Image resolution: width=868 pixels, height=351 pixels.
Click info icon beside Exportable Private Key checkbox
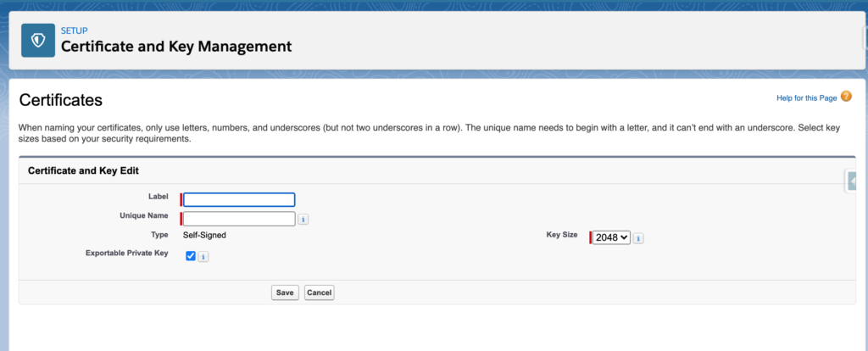click(x=203, y=256)
